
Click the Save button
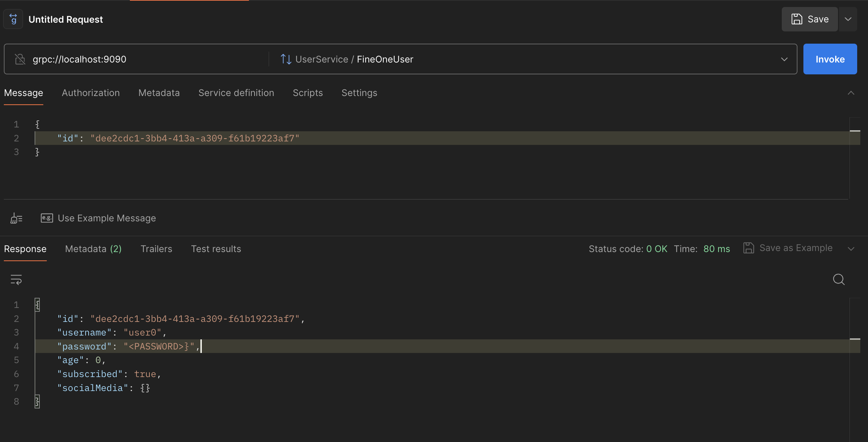[810, 19]
